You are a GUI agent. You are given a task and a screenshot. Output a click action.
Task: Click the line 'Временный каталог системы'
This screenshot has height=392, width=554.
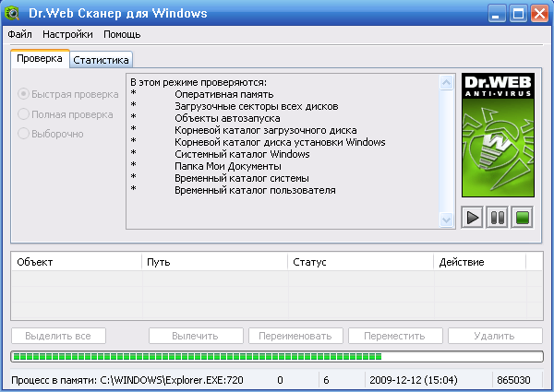[x=242, y=179]
